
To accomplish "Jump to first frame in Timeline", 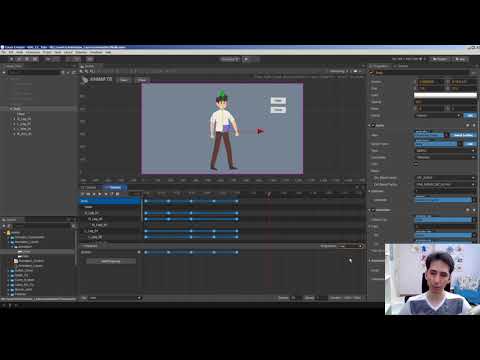I will tap(89, 194).
